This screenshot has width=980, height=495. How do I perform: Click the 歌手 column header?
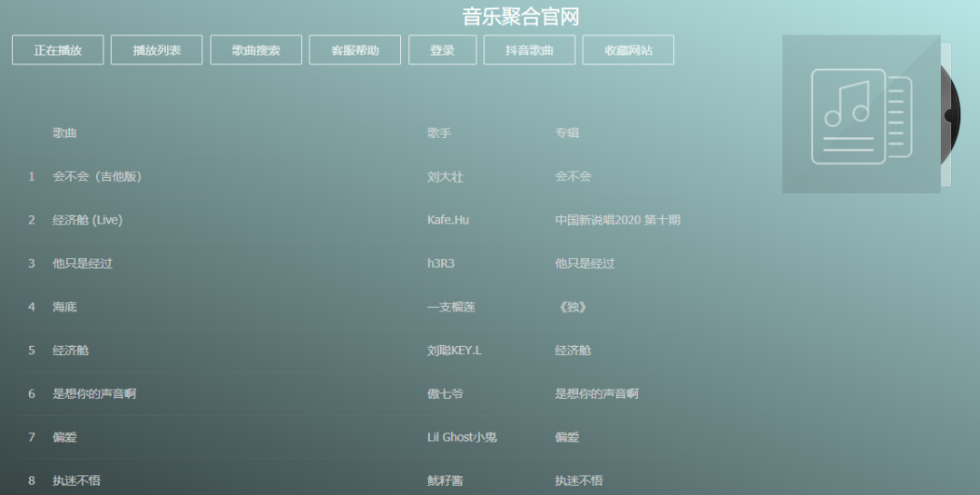[439, 134]
